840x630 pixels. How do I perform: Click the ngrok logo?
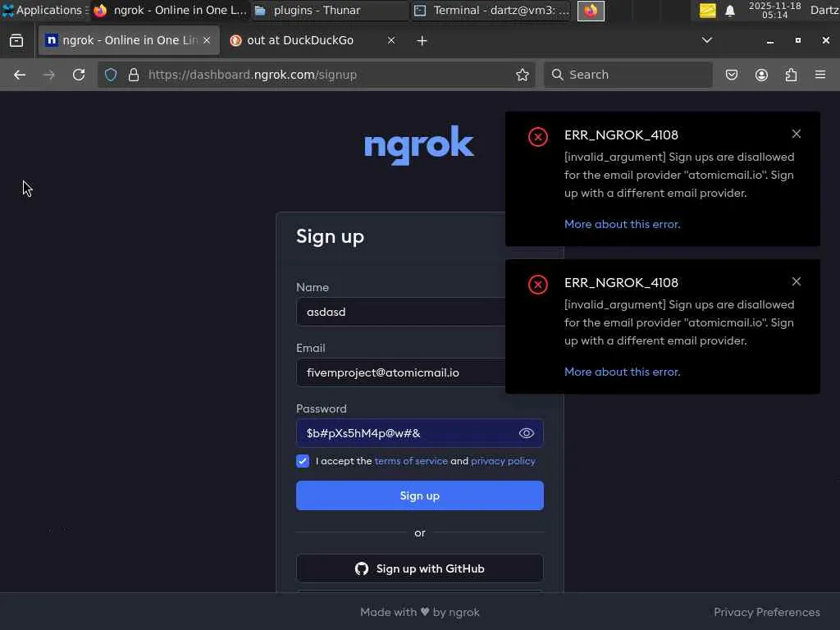(419, 144)
